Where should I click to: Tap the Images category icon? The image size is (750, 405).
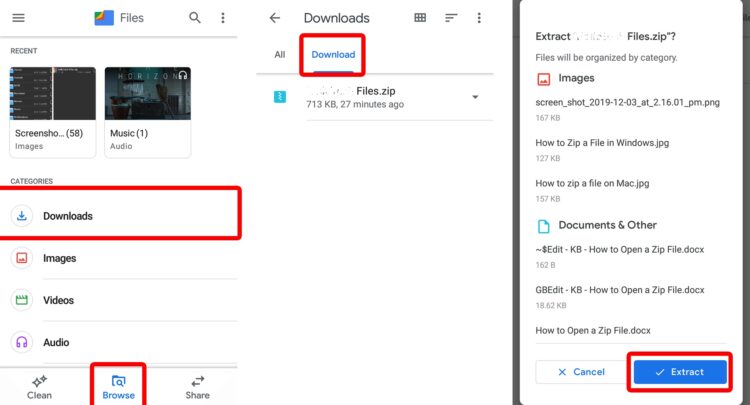click(22, 258)
